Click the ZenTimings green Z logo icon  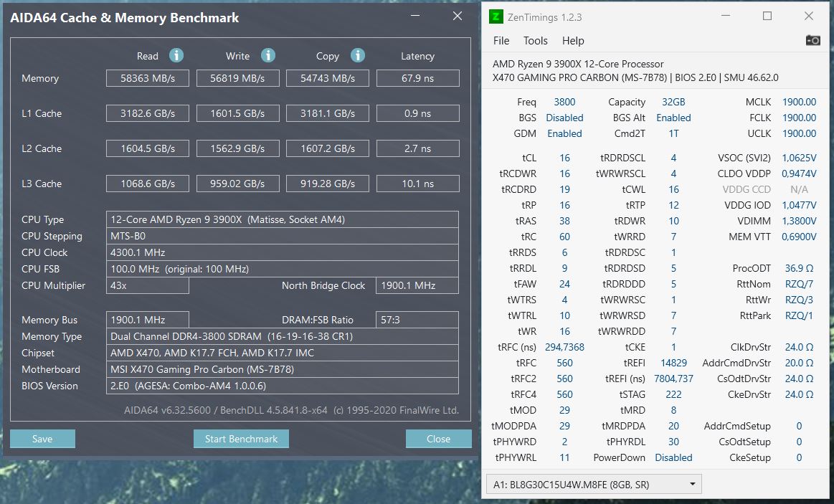tap(496, 16)
